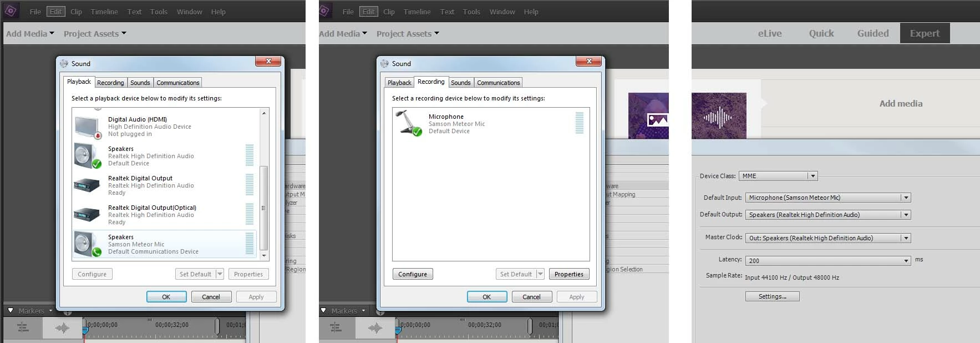Screen dimensions: 980x343
Task: Click Cancel in the Recording Sound dialog
Action: point(532,297)
